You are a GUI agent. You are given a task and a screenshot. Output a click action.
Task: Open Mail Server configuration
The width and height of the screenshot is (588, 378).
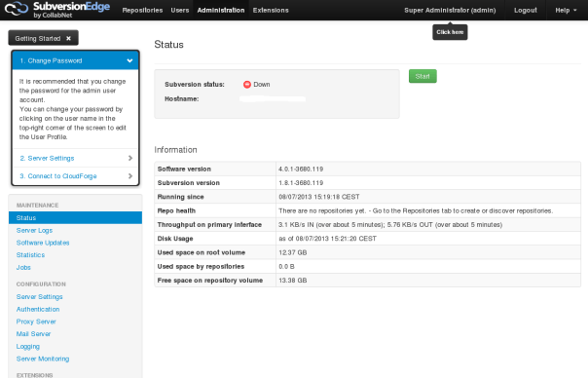coord(33,334)
